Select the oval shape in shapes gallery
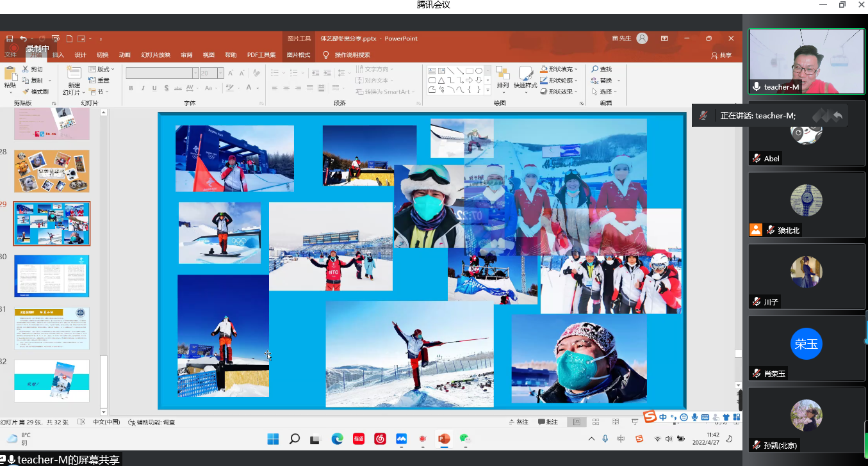868x466 pixels. pos(479,70)
